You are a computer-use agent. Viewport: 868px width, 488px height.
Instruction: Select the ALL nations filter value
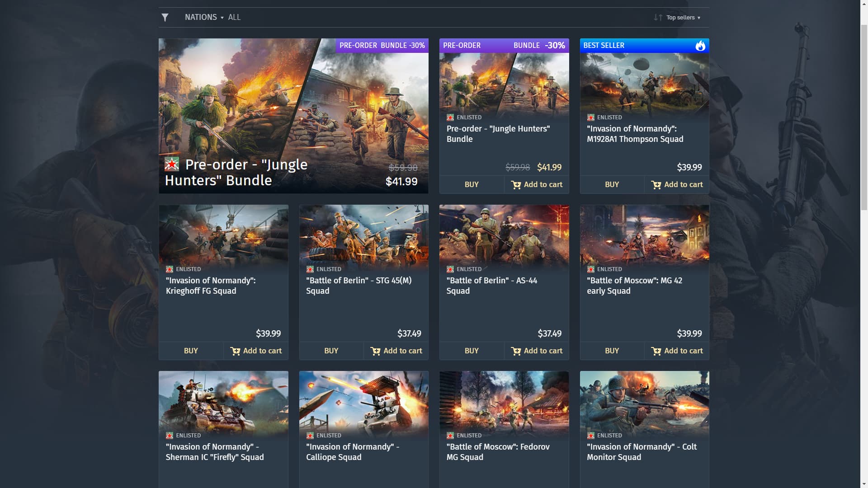[x=234, y=17]
